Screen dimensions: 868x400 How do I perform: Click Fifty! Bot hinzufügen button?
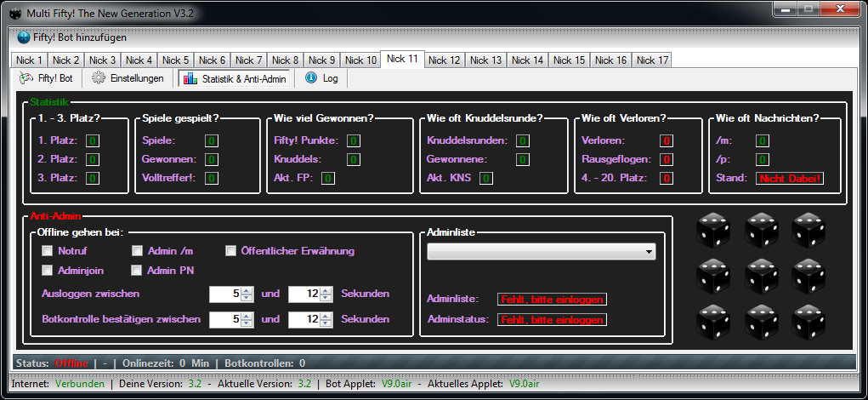[72, 37]
